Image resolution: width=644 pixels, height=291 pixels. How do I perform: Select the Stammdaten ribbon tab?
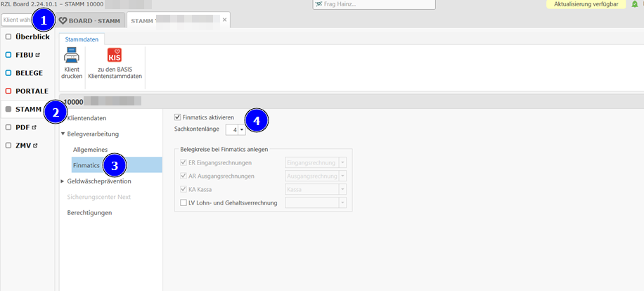pos(82,39)
